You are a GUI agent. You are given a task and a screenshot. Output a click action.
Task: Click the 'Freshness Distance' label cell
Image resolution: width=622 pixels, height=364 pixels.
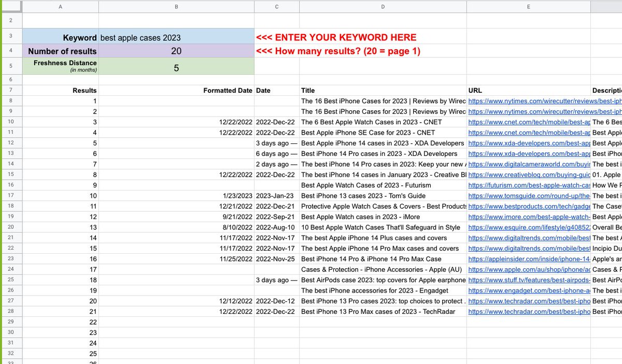point(61,66)
